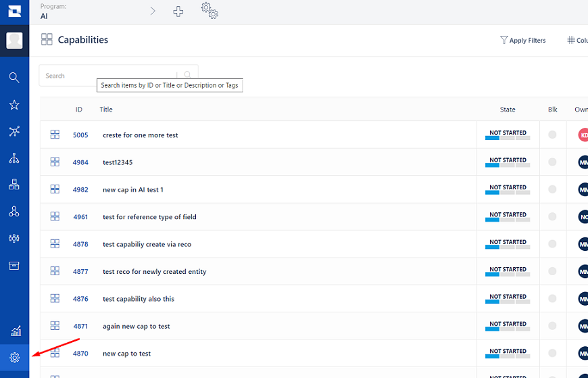Open Settings gear in bottom left sidebar

coord(14,358)
